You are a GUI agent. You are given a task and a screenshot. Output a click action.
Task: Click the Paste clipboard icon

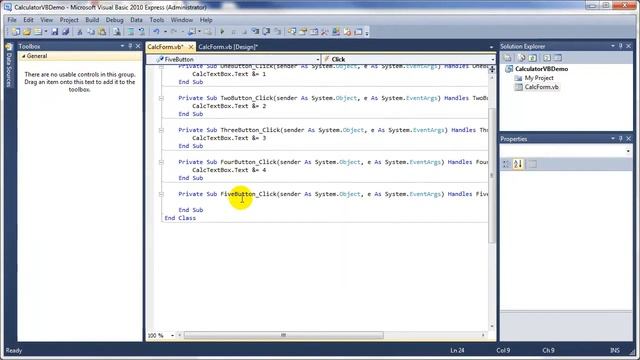click(x=102, y=32)
